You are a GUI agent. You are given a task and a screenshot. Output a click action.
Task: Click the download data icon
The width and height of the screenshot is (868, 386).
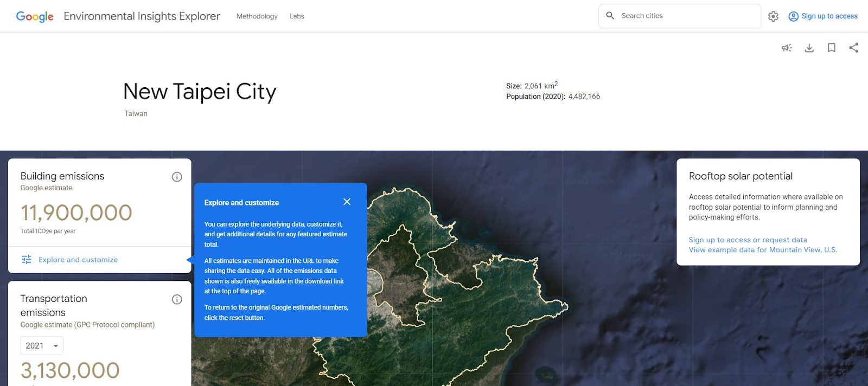[x=809, y=48]
